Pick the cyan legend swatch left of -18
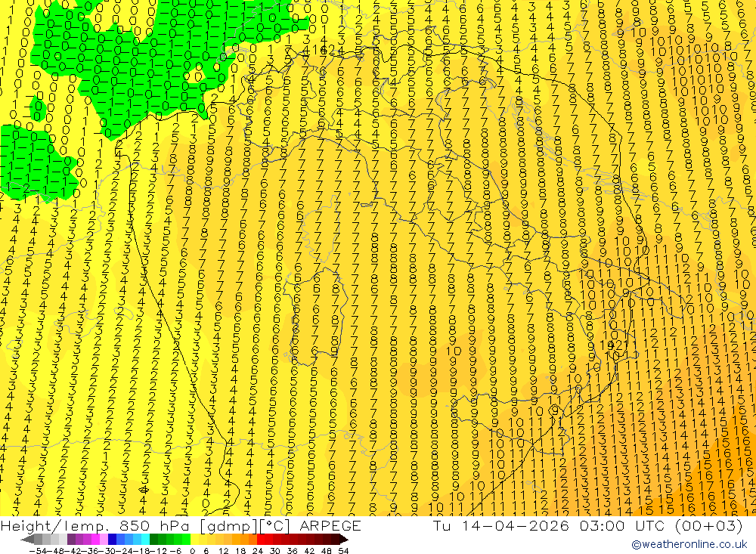This screenshot has height=554, width=756. (x=145, y=540)
